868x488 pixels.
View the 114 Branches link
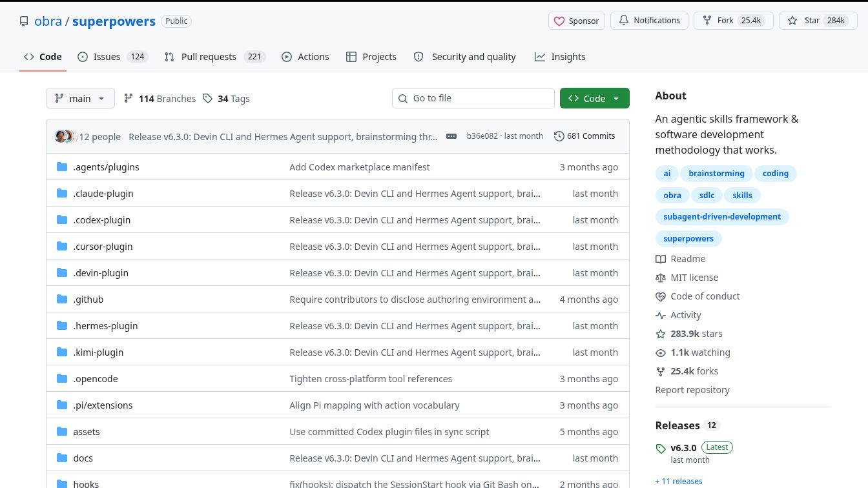160,99
